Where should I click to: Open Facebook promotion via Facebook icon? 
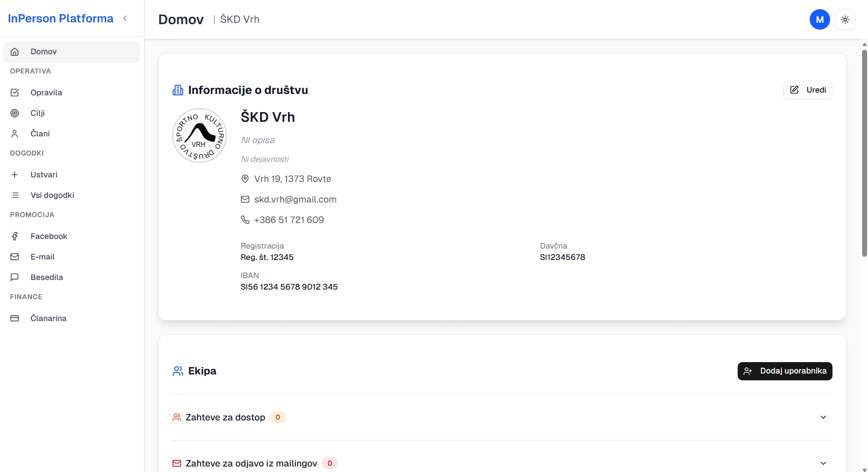pyautogui.click(x=15, y=236)
